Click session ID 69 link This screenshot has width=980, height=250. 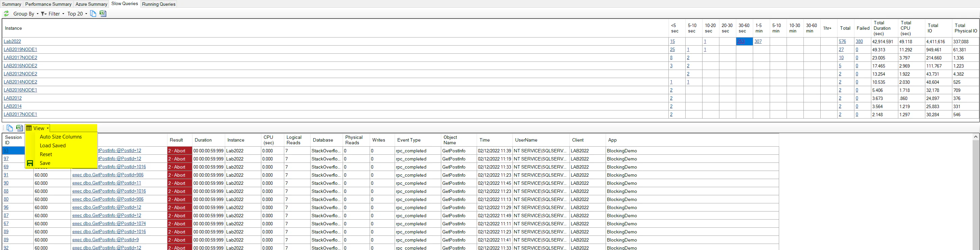[x=6, y=167]
